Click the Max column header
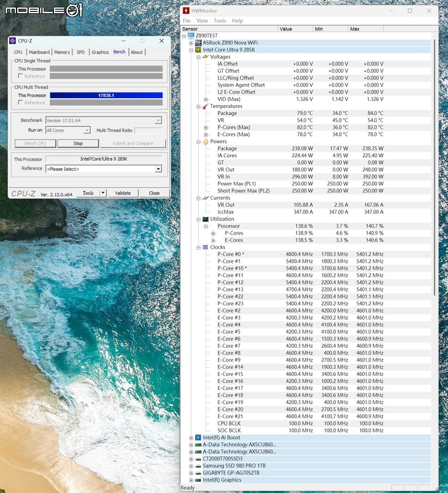Screen dimensions: 448x493 366,29
